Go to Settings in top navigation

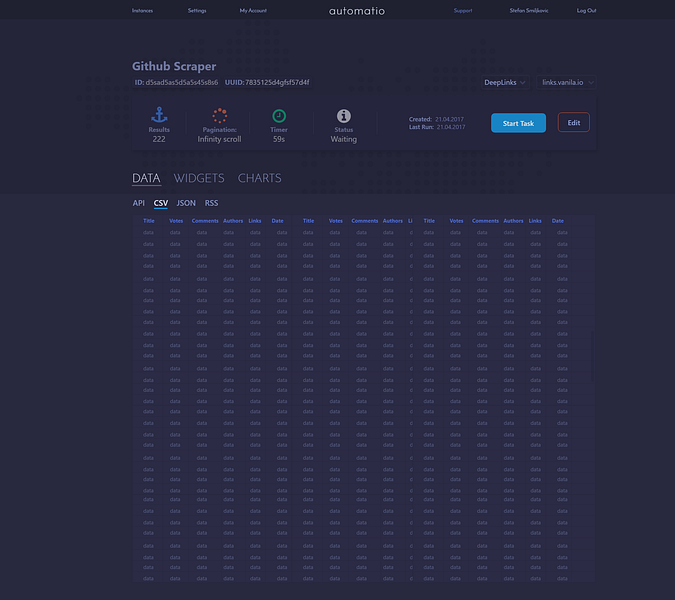(x=197, y=11)
